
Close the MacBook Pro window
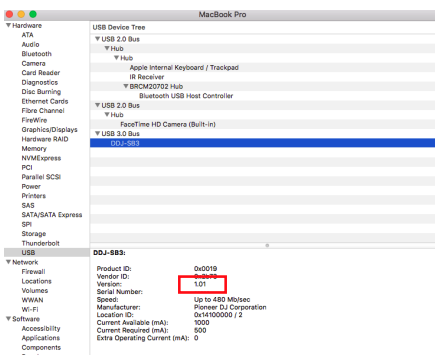9,14
